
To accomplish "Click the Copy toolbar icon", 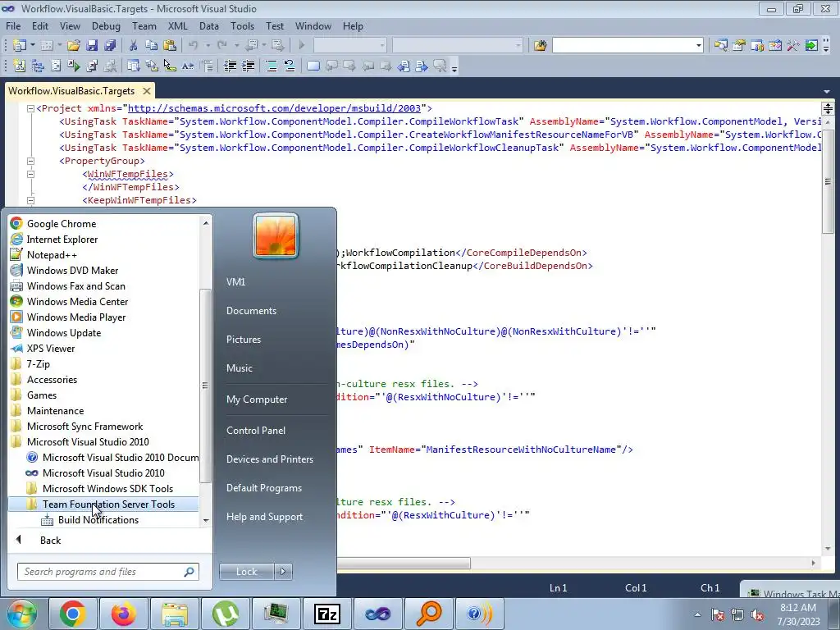I will [151, 46].
